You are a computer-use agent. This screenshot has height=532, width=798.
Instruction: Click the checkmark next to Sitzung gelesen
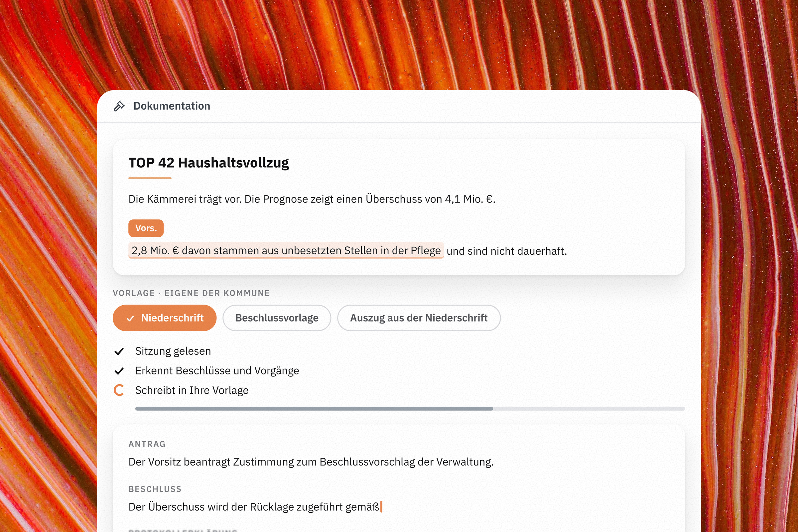[119, 351]
